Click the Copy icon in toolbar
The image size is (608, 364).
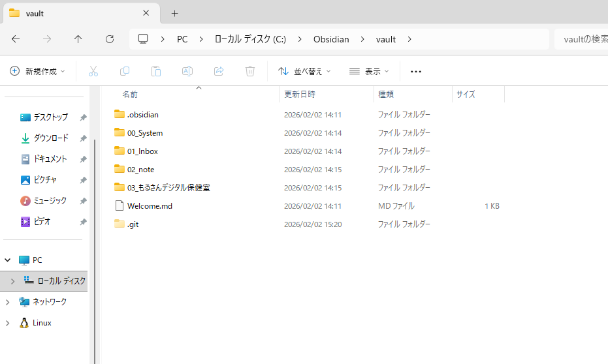click(125, 71)
